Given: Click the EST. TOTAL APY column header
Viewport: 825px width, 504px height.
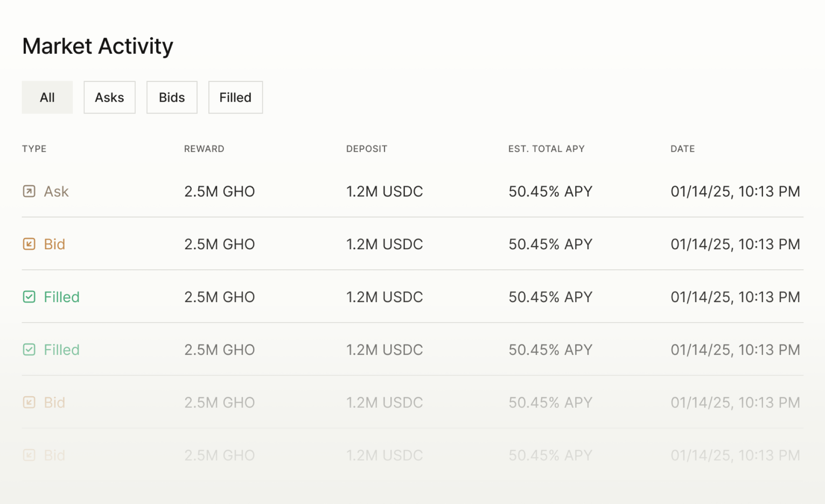Looking at the screenshot, I should 547,149.
